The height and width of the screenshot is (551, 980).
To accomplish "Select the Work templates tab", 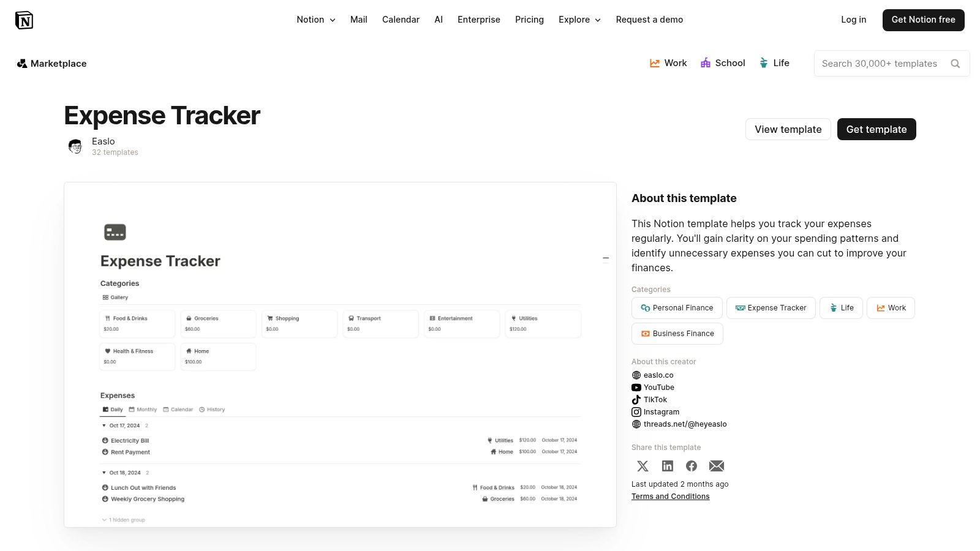I will 668,63.
